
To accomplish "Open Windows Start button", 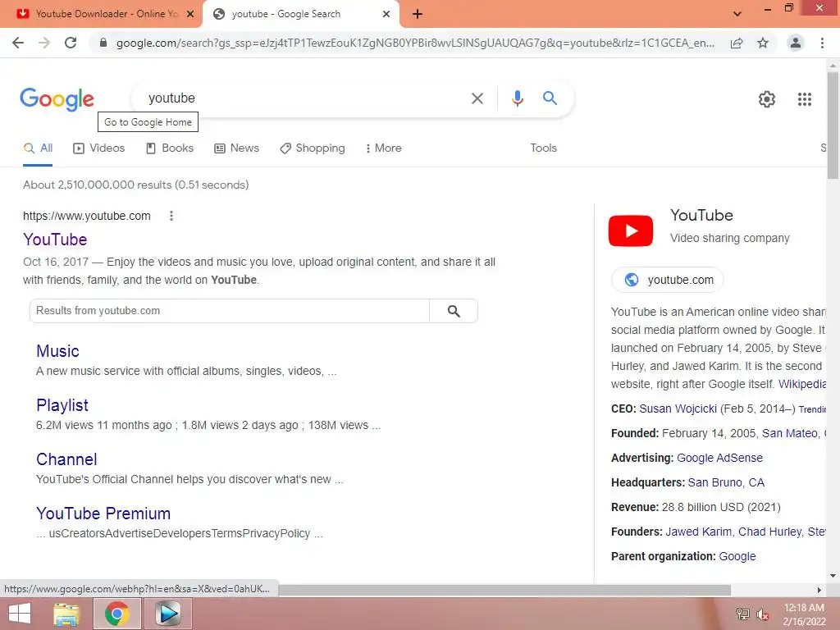I will coord(20,614).
